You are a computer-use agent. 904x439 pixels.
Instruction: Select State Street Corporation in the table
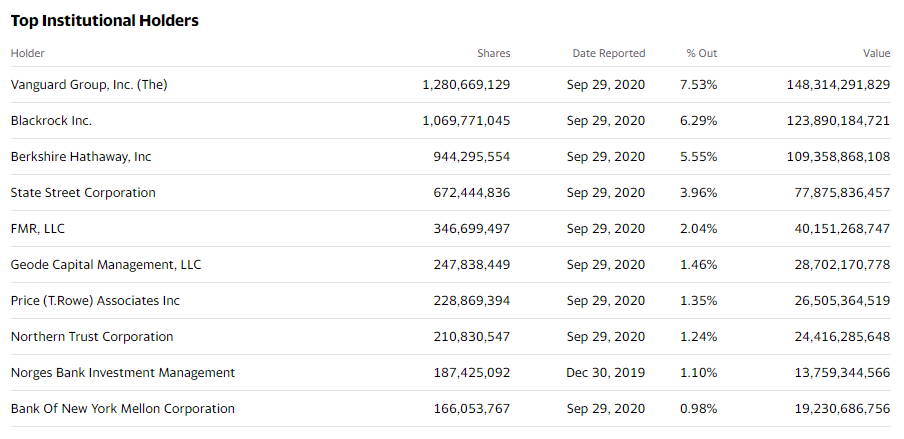(83, 193)
